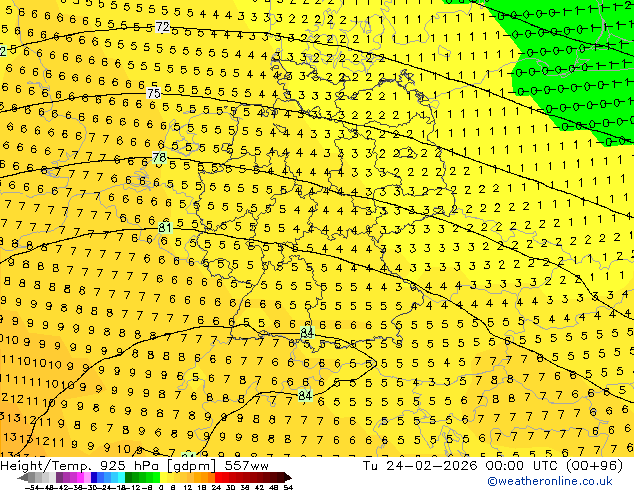Screen dimensions: 634x490
Task: Click the cyan swatch in the temperature legend
Action: [122, 478]
